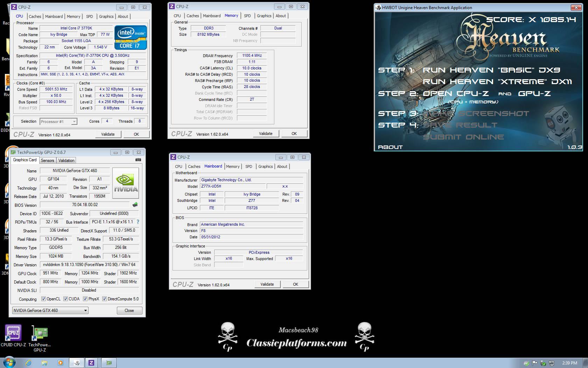Open Memory tab in Mainboard window
Viewport: 588px width, 368px height.
[233, 166]
